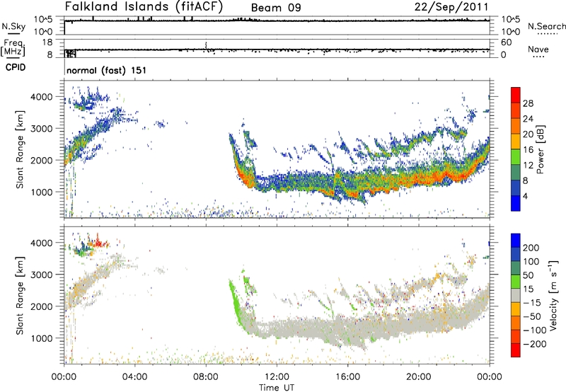The height and width of the screenshot is (392, 566).
Task: Click the '-15' tick on the Velocity scale
Action: coord(532,302)
